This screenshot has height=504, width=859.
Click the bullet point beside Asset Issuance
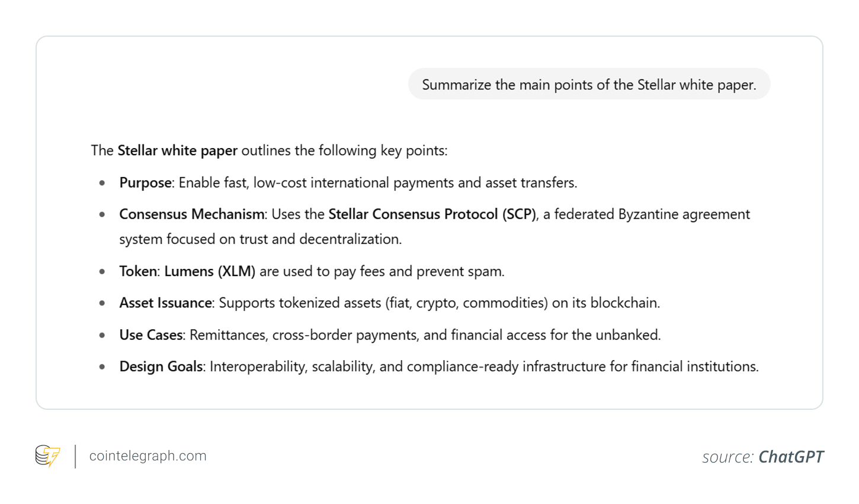tap(102, 303)
